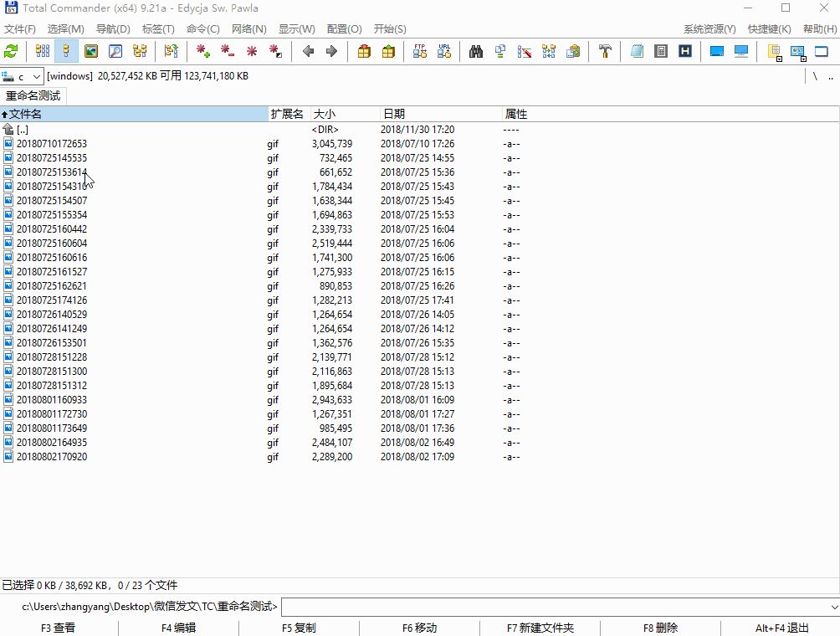Navigate back with the left arrow icon
Image resolution: width=840 pixels, height=636 pixels.
(308, 51)
